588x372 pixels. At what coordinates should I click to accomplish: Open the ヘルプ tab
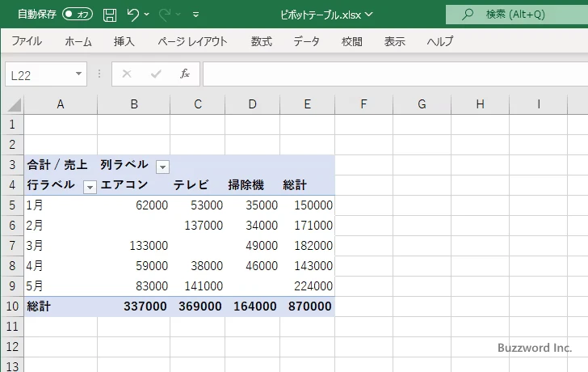click(x=440, y=41)
